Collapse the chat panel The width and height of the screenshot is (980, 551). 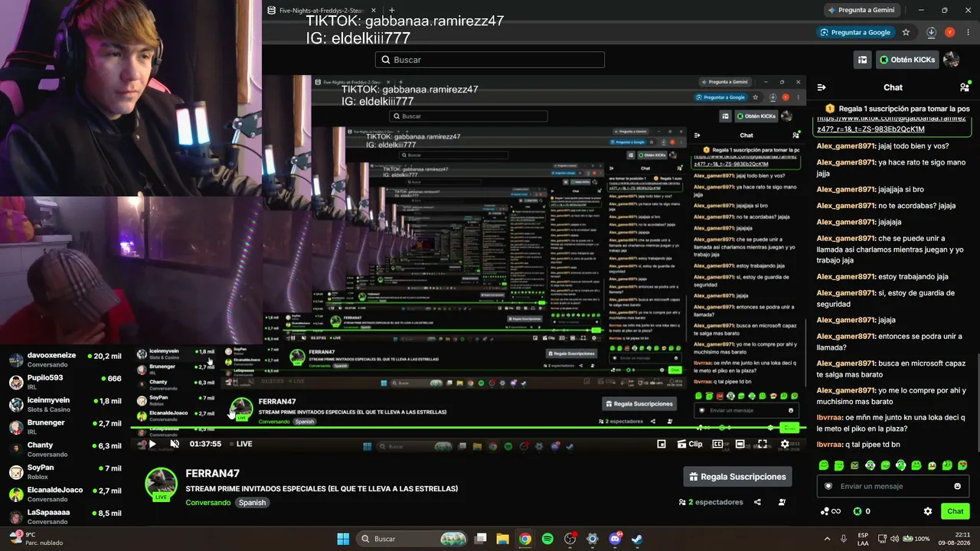pyautogui.click(x=822, y=87)
